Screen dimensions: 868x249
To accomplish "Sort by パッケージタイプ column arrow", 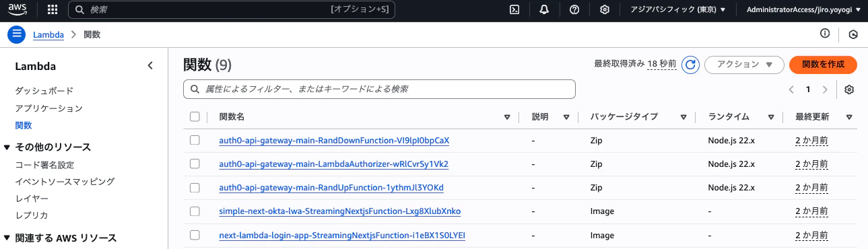I will click(683, 117).
